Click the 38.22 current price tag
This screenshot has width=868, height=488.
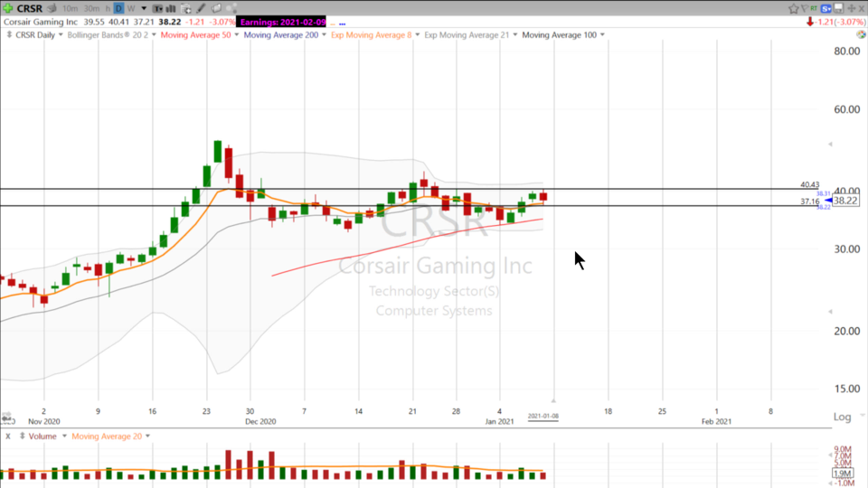(x=845, y=201)
